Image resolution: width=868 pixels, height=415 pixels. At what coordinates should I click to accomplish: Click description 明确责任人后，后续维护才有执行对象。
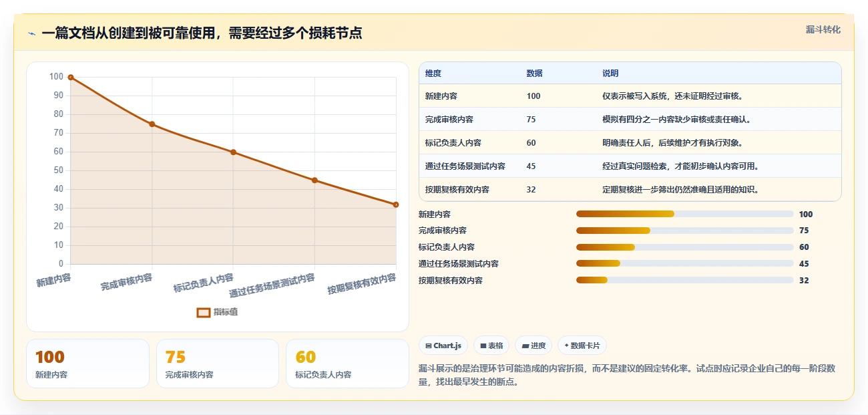click(x=673, y=143)
